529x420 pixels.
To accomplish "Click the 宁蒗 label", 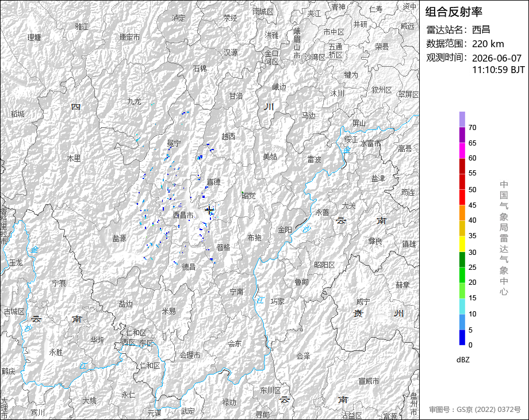I will click(x=59, y=283).
